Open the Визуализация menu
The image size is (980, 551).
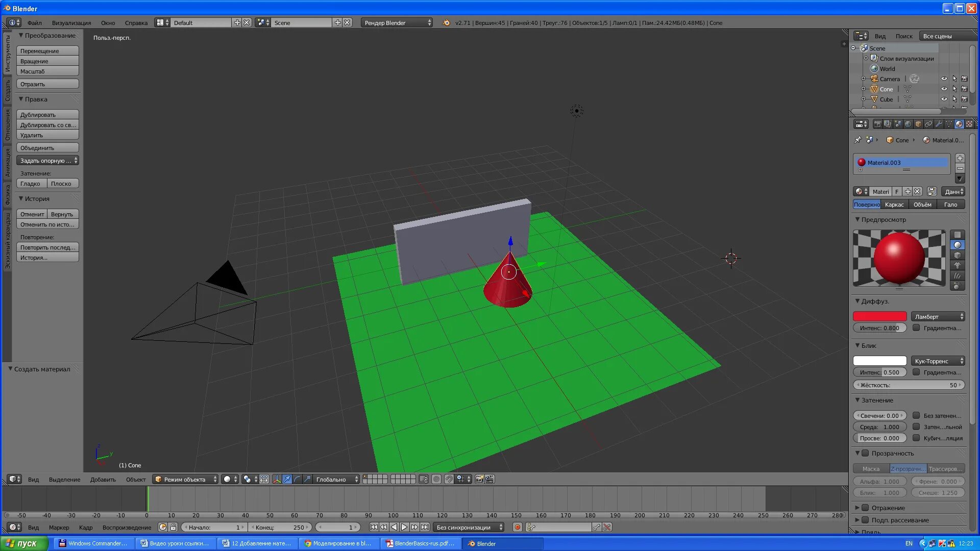71,23
